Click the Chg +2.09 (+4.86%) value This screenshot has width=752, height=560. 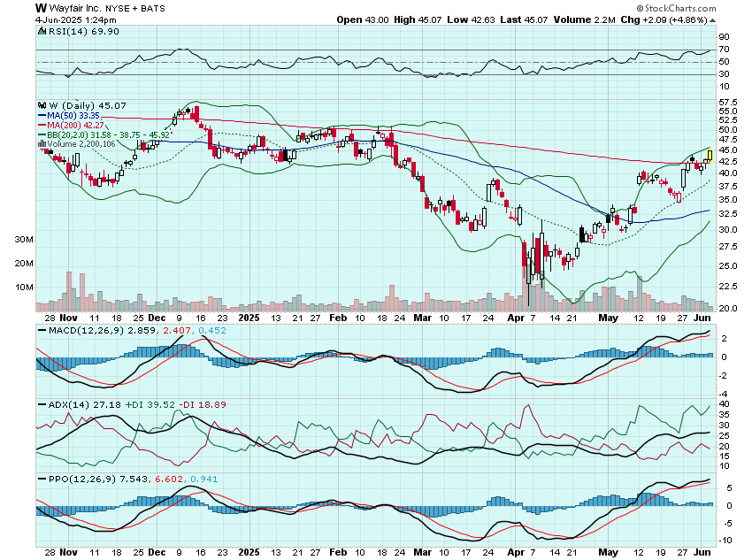coord(664,19)
